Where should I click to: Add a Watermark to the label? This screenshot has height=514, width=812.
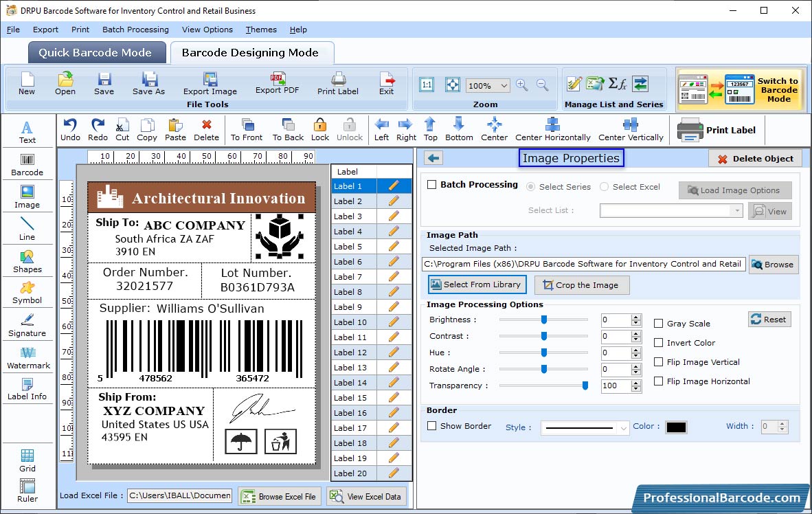pyautogui.click(x=28, y=358)
